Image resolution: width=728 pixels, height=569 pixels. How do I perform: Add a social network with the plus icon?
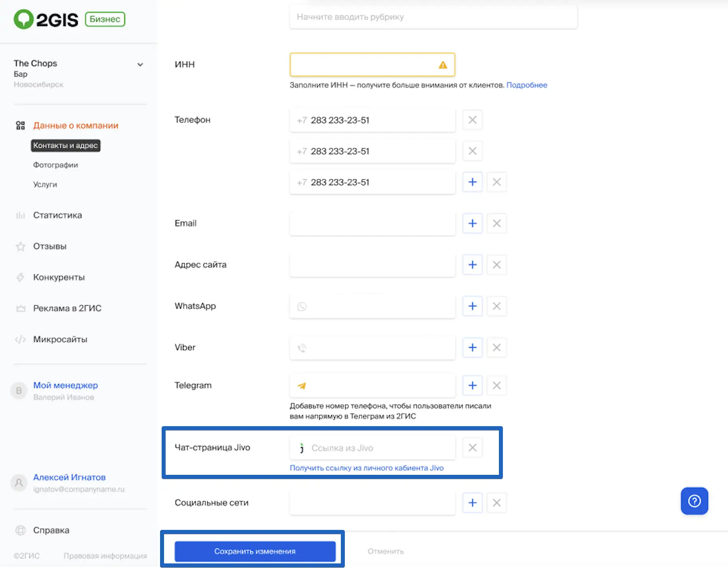(472, 502)
